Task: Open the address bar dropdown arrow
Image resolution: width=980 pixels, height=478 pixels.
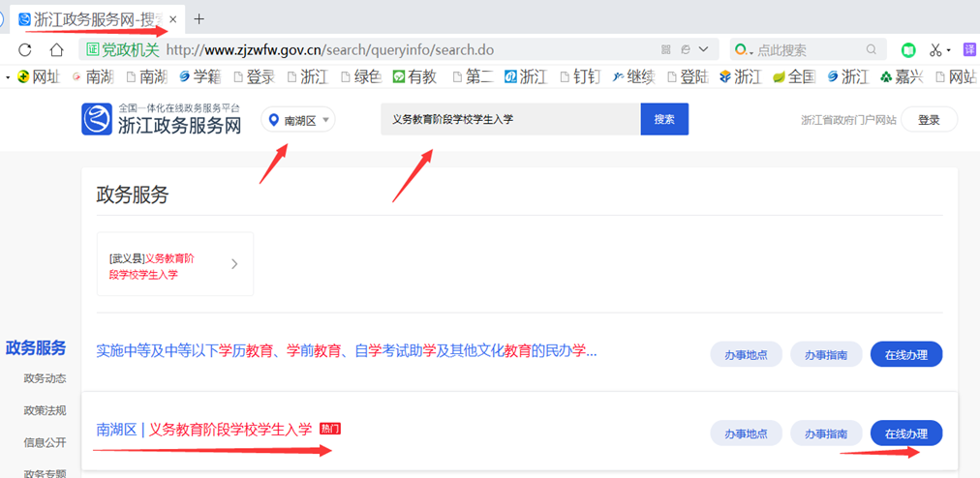Action: pos(703,49)
